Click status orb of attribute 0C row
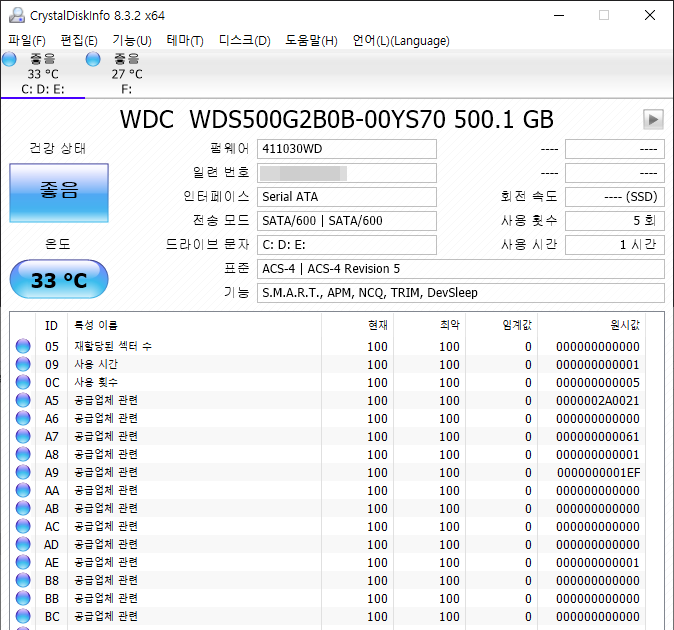674x630 pixels. click(23, 382)
